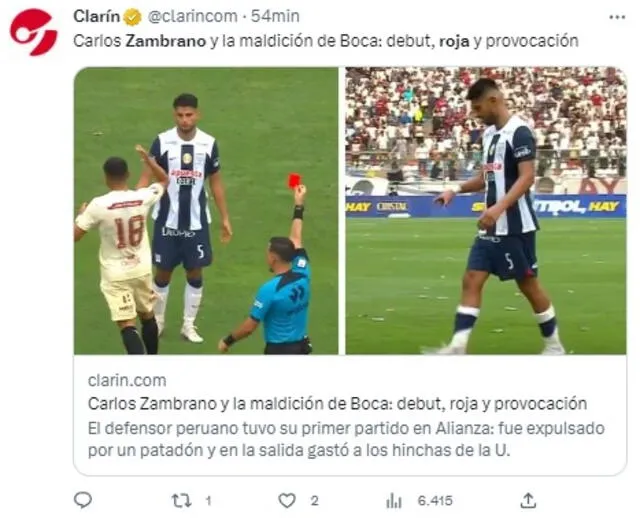Open the three-dot more options menu
This screenshot has width=640, height=518.
coord(617,17)
